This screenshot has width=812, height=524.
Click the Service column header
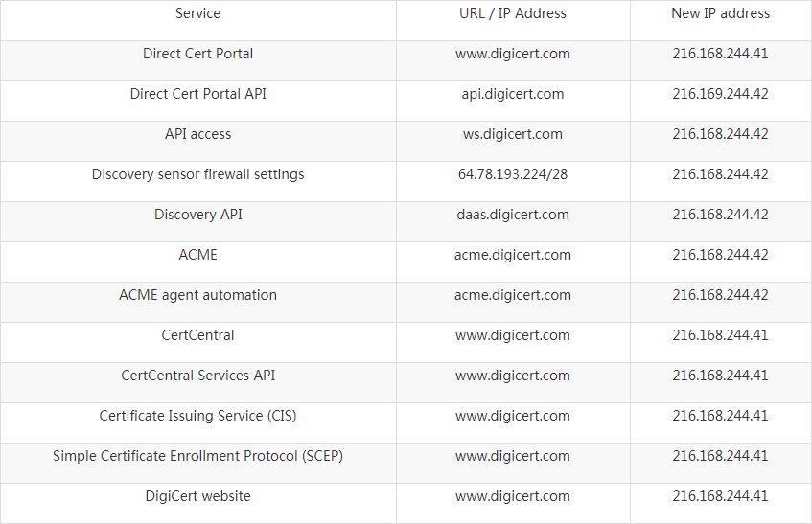[197, 13]
